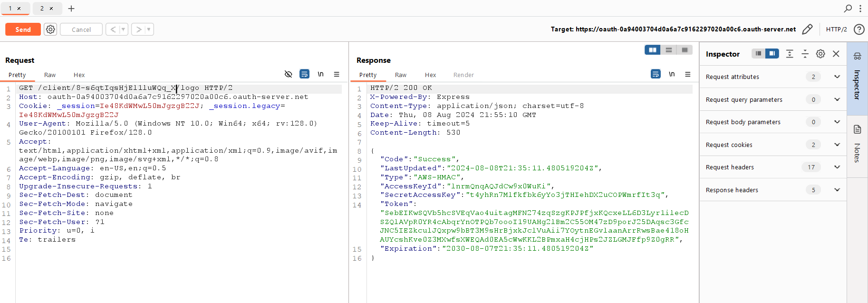Toggle non-printable \n characters in Request

coord(321,74)
